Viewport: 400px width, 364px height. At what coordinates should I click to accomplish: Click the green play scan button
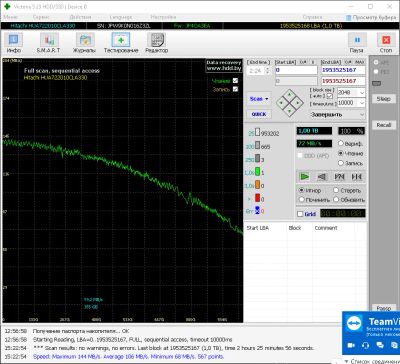coord(304,177)
